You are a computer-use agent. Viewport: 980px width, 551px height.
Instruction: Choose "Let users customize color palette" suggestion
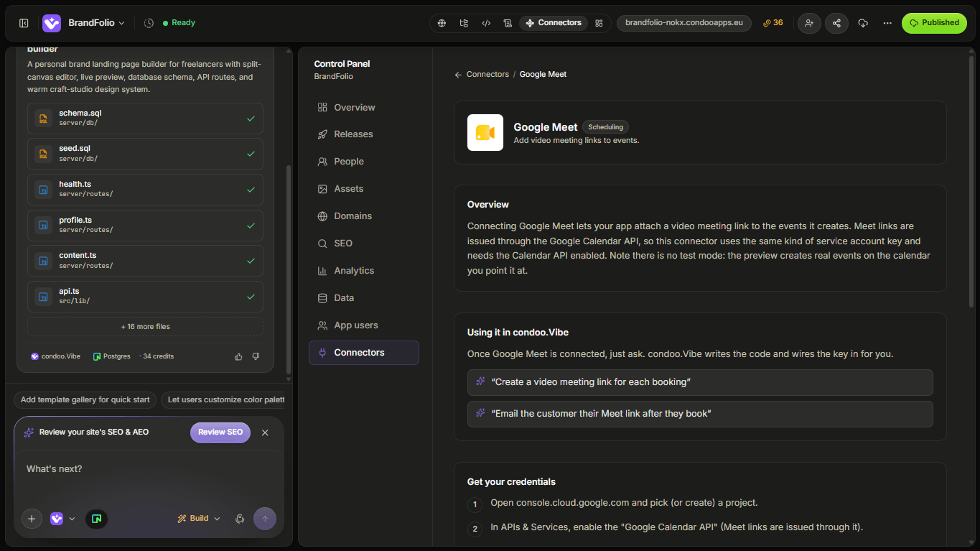pyautogui.click(x=223, y=400)
